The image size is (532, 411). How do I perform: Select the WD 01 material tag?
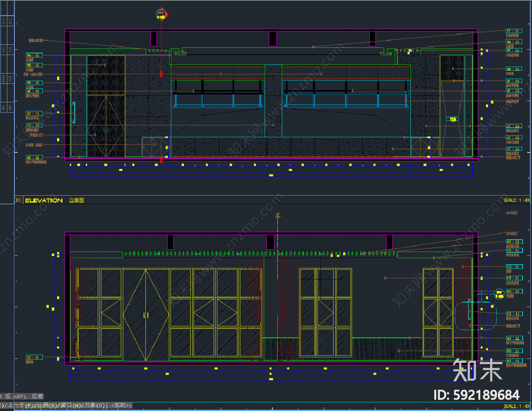(x=514, y=351)
